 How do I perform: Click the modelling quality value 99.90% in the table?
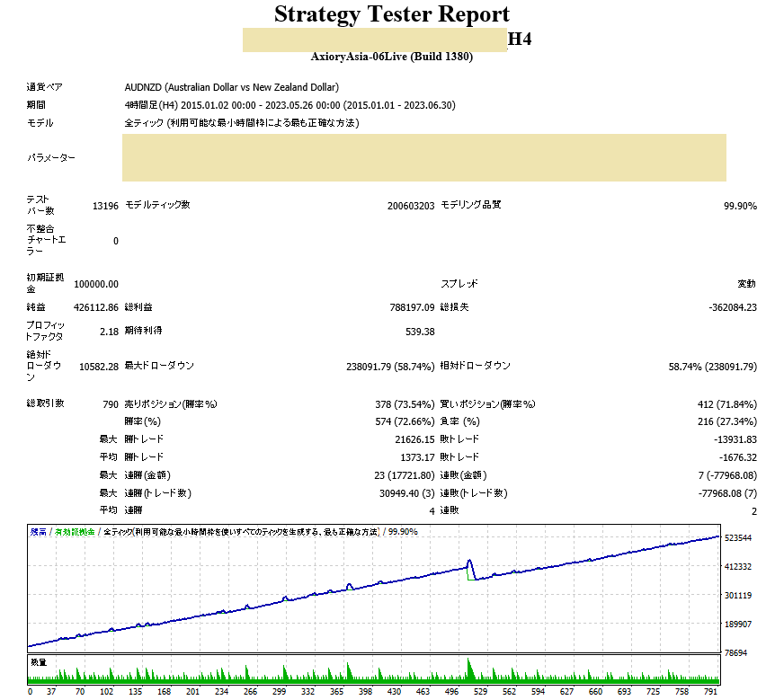740,206
